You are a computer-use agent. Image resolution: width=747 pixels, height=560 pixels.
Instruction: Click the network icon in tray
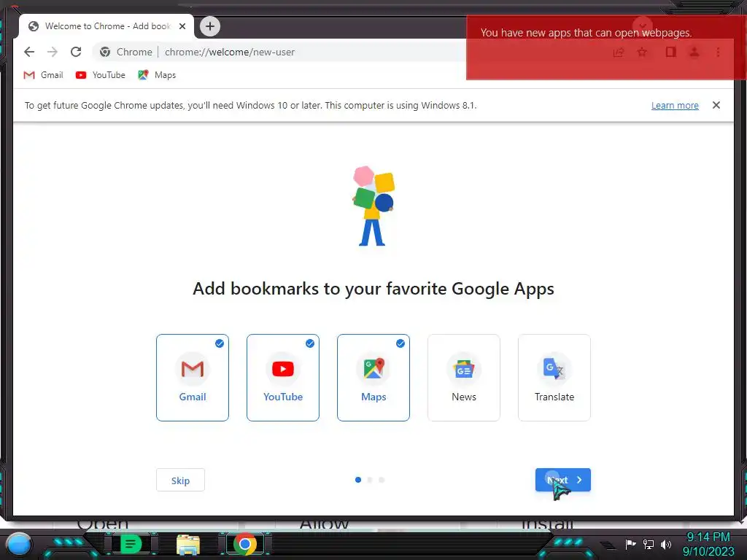(x=649, y=544)
